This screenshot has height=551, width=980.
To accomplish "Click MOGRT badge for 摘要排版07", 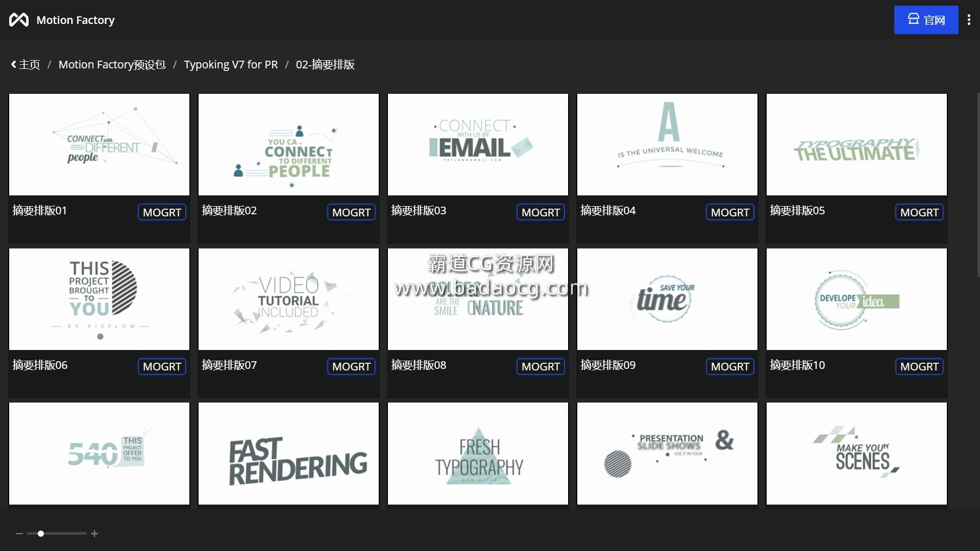I will coord(351,366).
